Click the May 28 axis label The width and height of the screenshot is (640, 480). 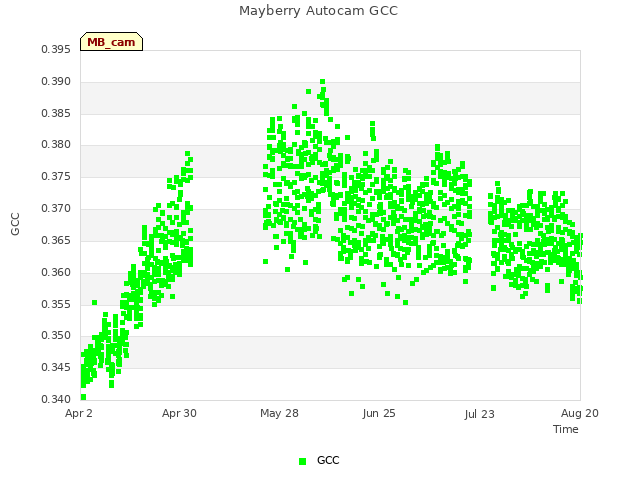click(x=279, y=413)
